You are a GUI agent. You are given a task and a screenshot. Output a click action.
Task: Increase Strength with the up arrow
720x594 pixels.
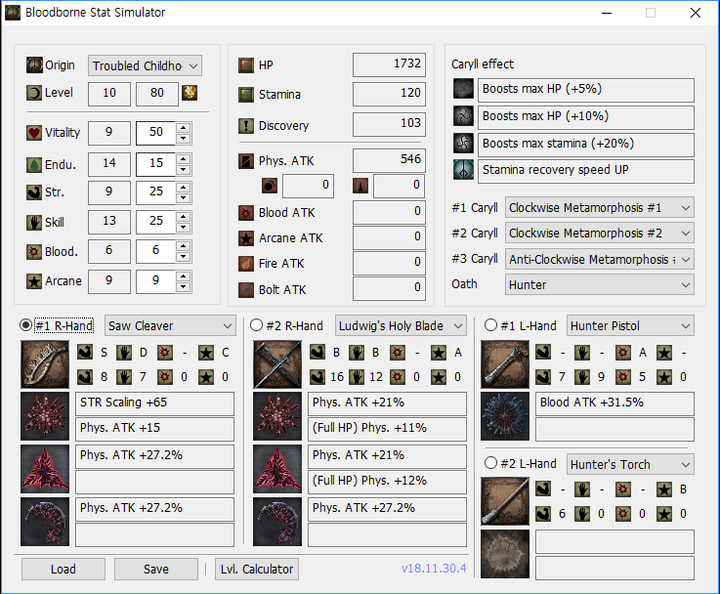click(x=184, y=188)
